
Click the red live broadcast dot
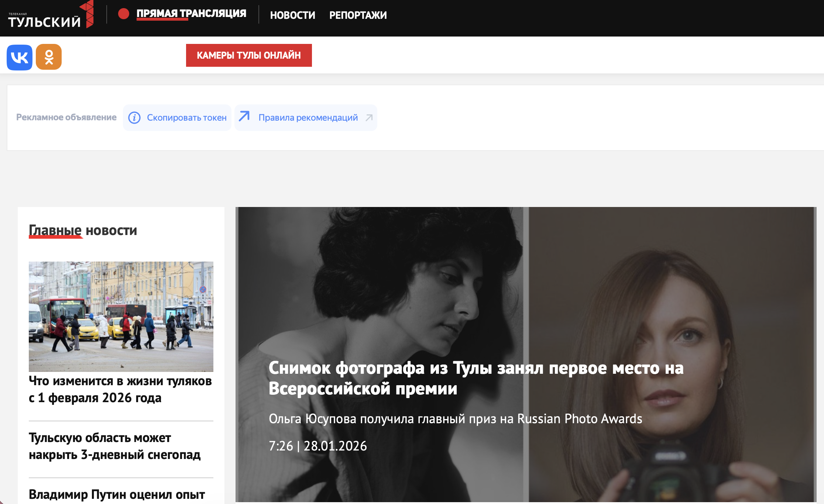click(x=124, y=14)
